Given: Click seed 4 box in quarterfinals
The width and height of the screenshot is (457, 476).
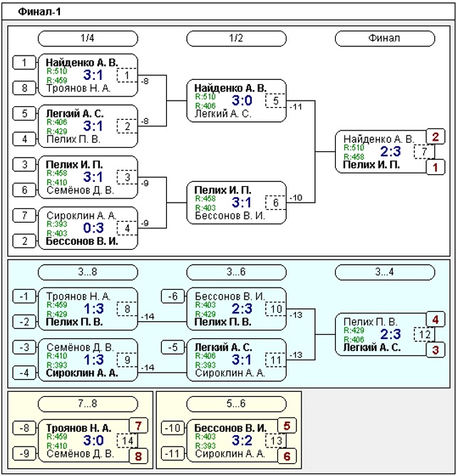Looking at the screenshot, I should tap(24, 139).
